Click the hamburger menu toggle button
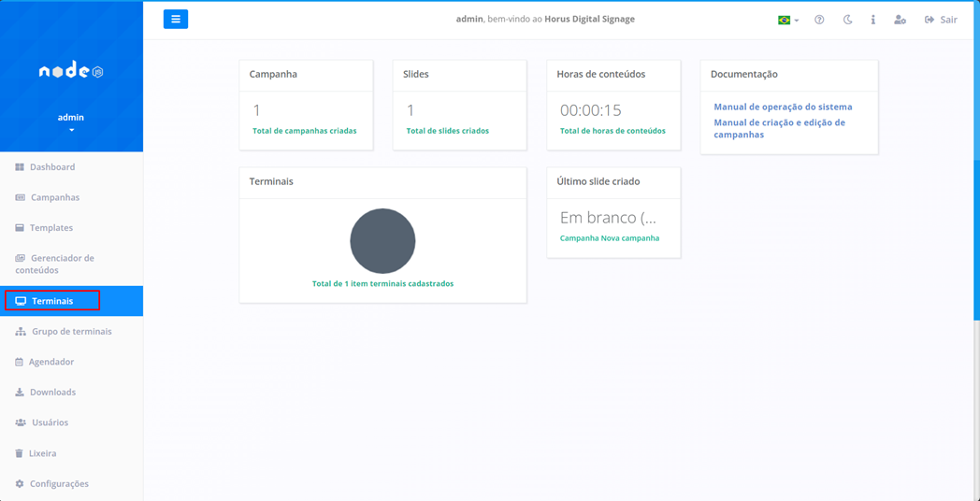 (176, 20)
